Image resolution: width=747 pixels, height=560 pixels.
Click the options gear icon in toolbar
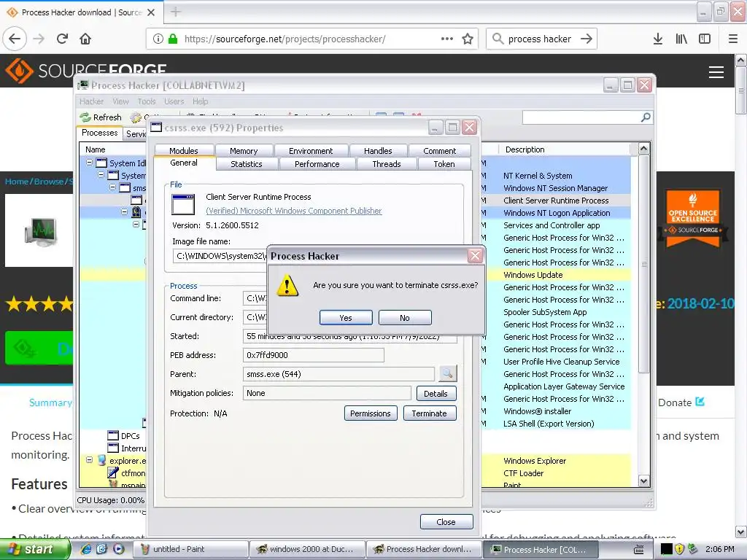[x=136, y=117]
